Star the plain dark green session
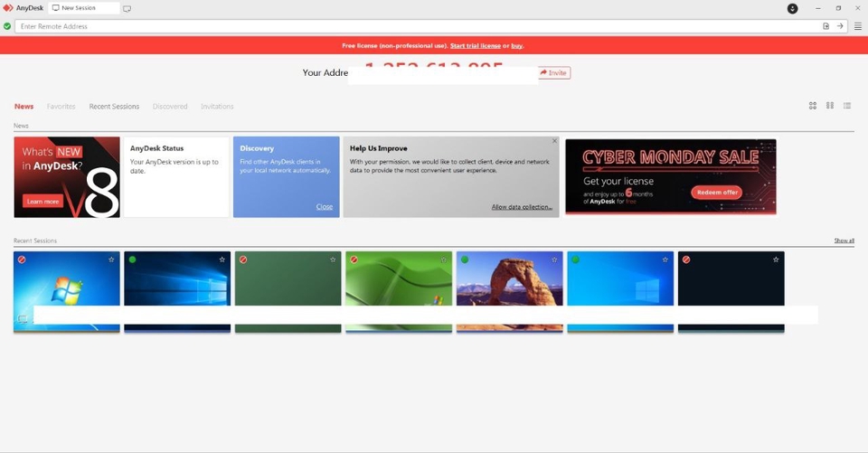 click(333, 260)
